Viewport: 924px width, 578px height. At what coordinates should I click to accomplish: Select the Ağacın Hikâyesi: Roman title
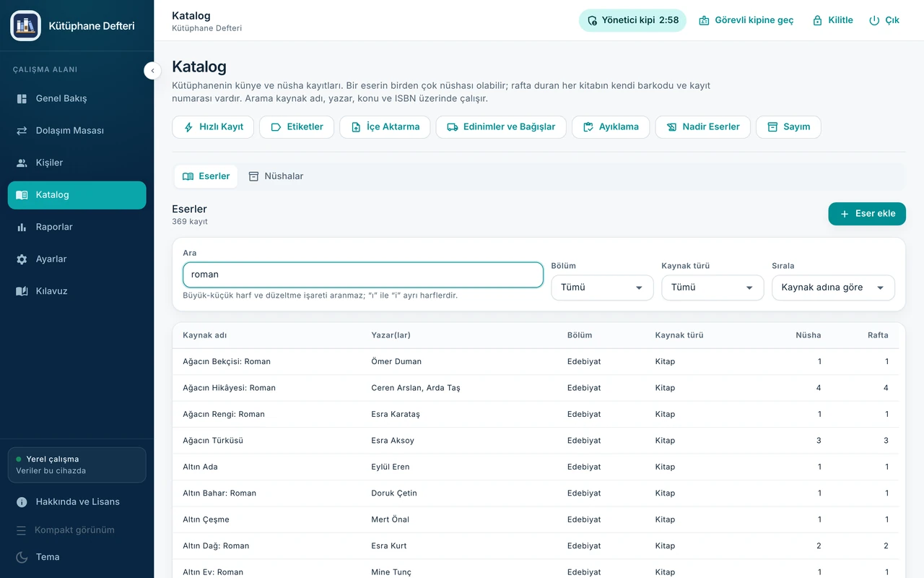[229, 388]
